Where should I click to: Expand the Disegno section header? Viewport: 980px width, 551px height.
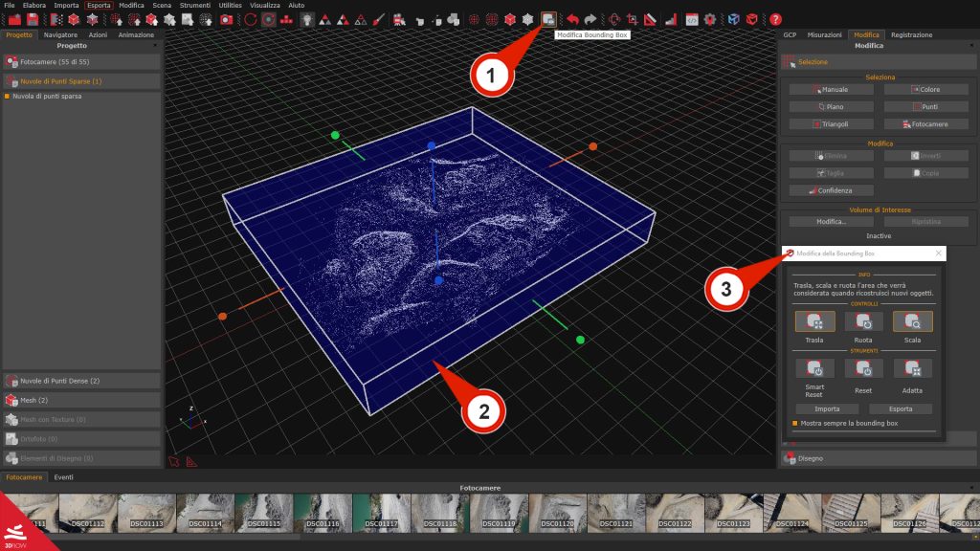tap(879, 458)
